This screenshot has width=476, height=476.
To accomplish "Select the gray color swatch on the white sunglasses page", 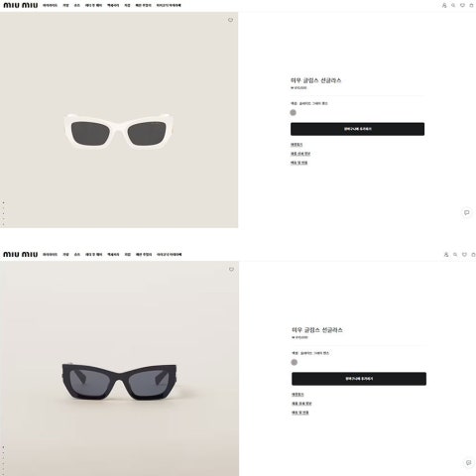I will pos(293,113).
